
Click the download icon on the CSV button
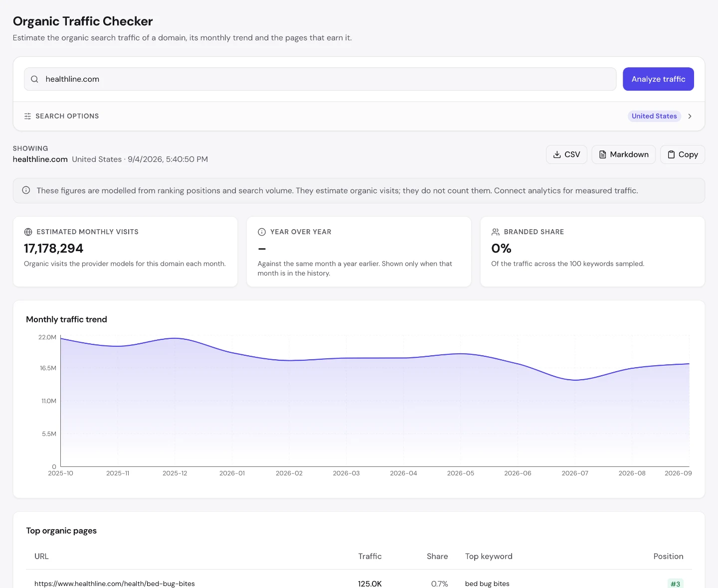coord(557,154)
